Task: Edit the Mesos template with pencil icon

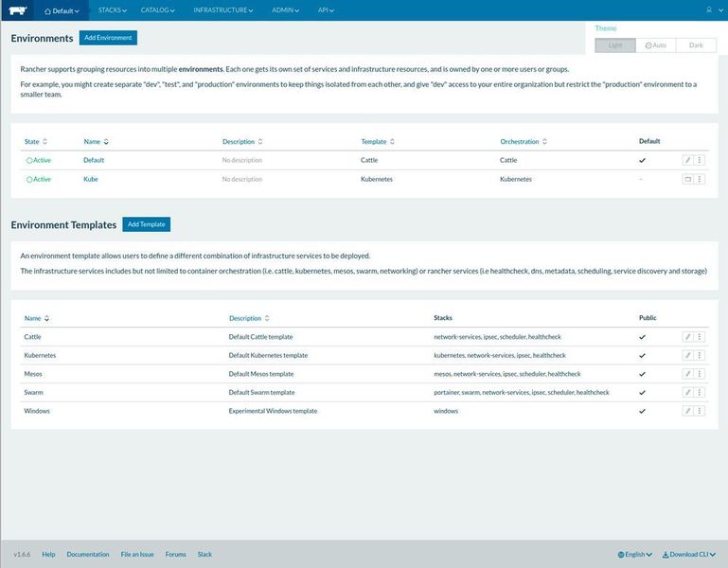Action: 687,374
